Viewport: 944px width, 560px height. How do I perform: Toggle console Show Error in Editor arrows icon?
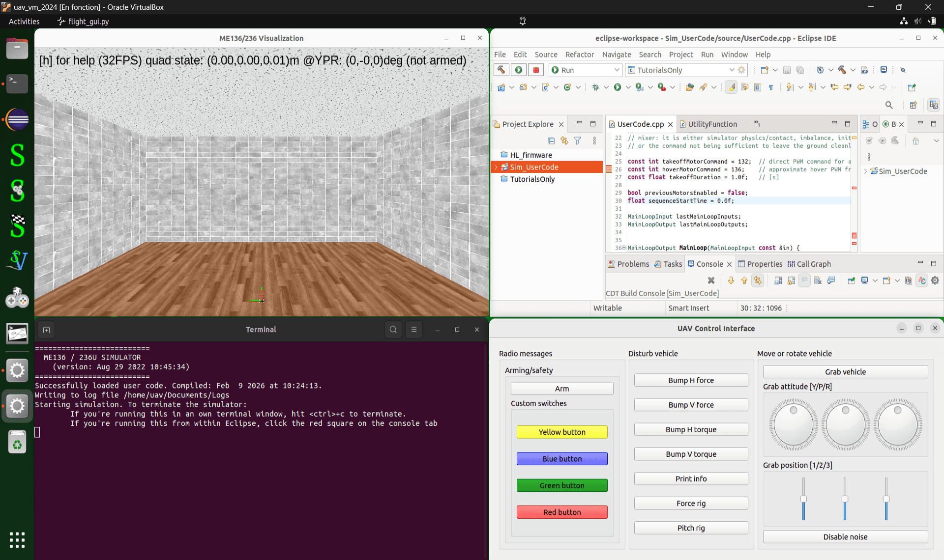tap(758, 280)
